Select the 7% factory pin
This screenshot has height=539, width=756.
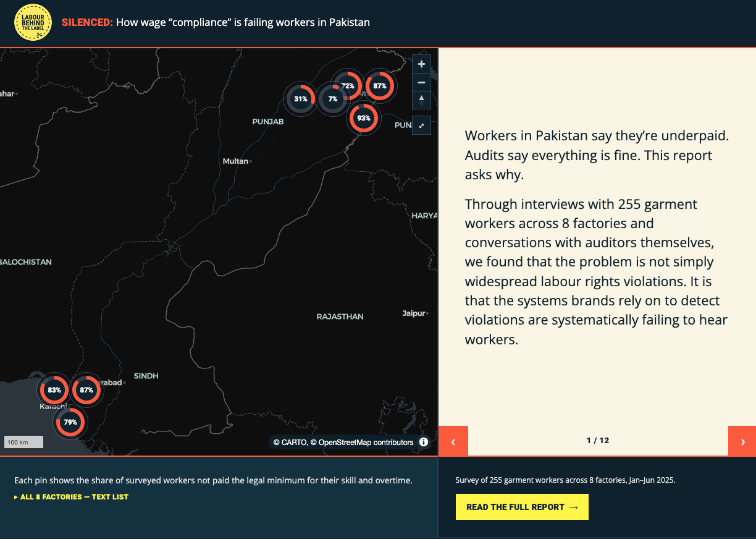coord(333,99)
